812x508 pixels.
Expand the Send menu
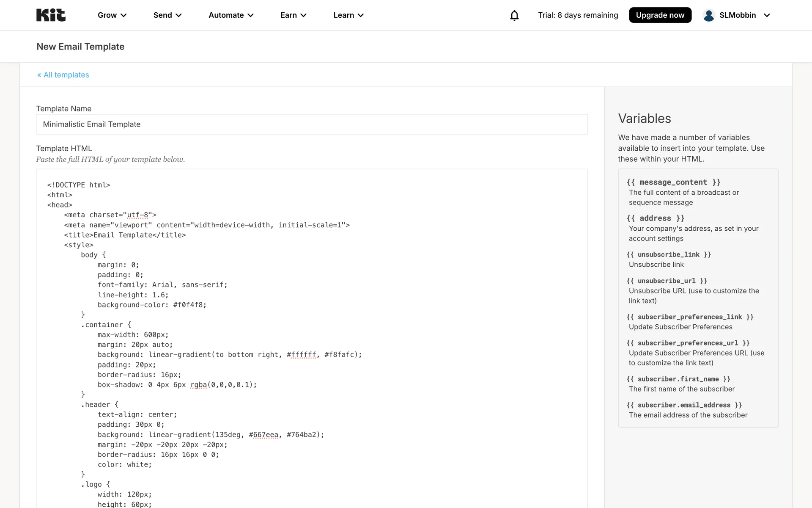click(167, 15)
